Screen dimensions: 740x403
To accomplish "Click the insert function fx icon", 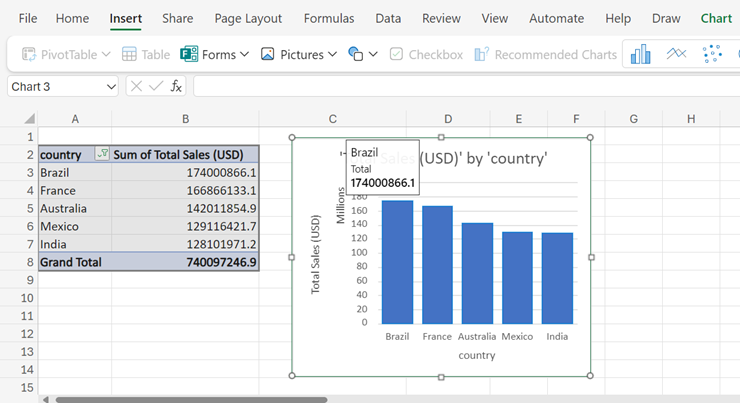I will [x=176, y=87].
